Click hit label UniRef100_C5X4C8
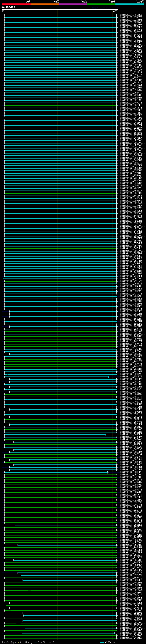 131,30
